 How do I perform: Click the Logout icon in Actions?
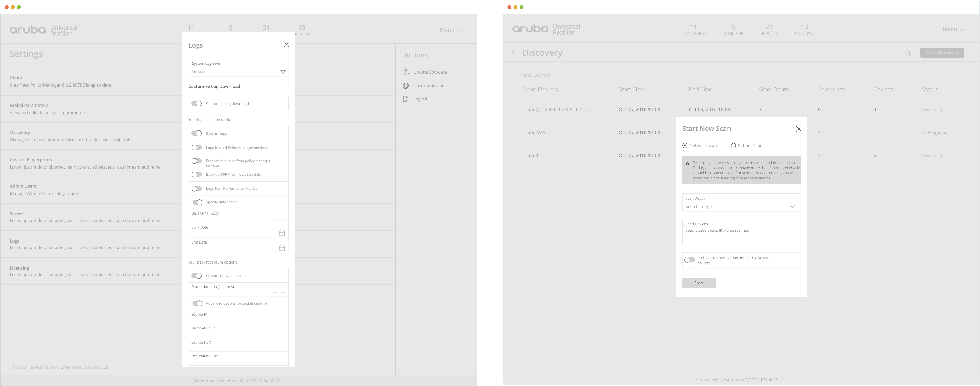[406, 99]
